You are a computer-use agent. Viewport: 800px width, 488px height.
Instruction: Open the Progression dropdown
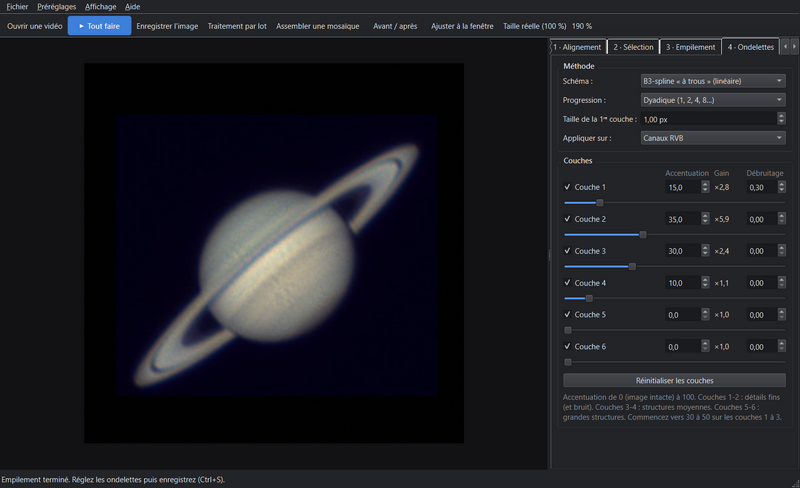713,100
